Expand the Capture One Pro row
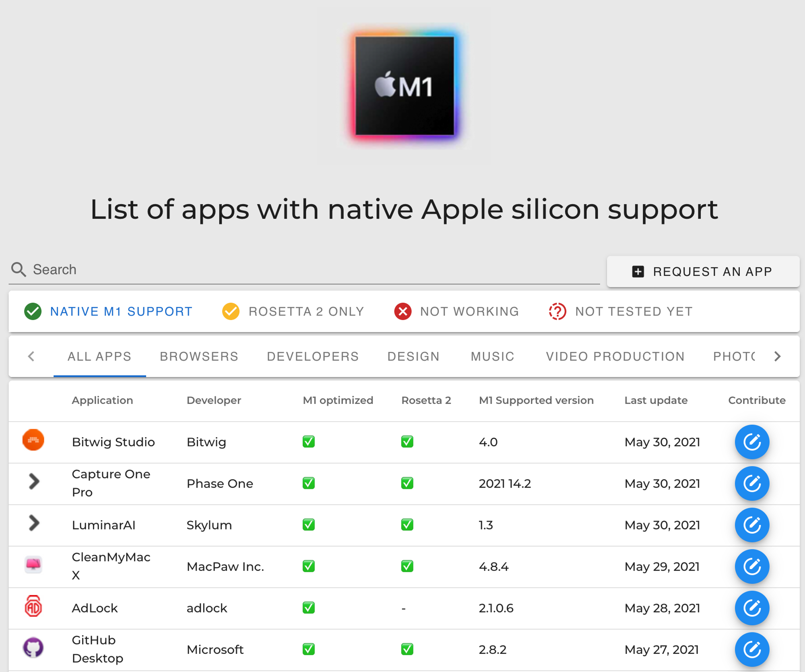Viewport: 805px width, 672px height. tap(34, 481)
